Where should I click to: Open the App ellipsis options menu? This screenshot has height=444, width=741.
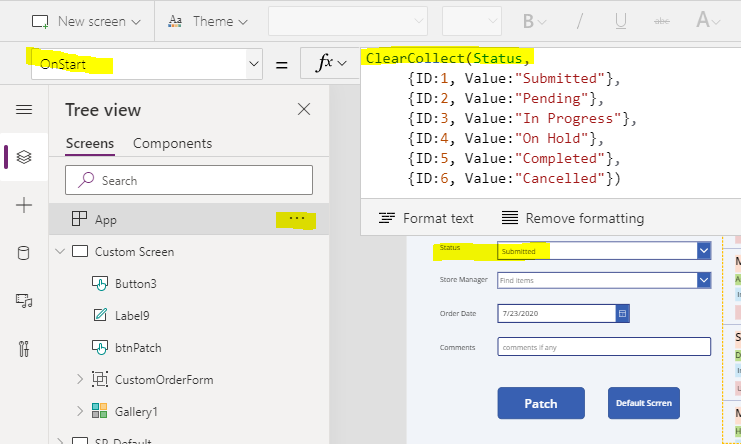[297, 218]
